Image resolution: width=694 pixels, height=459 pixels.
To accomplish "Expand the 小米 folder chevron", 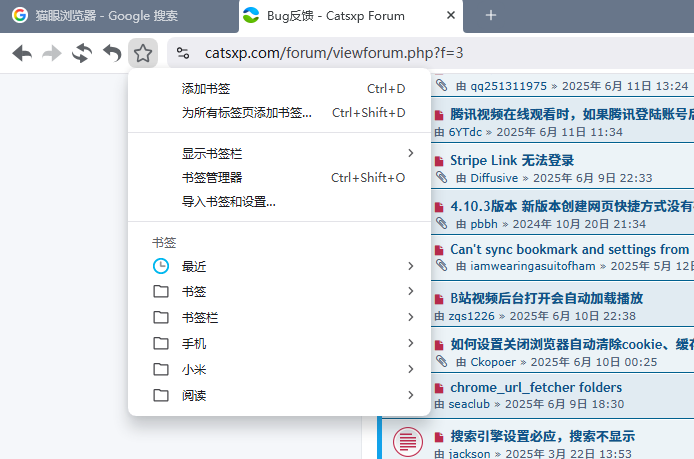I will [411, 369].
